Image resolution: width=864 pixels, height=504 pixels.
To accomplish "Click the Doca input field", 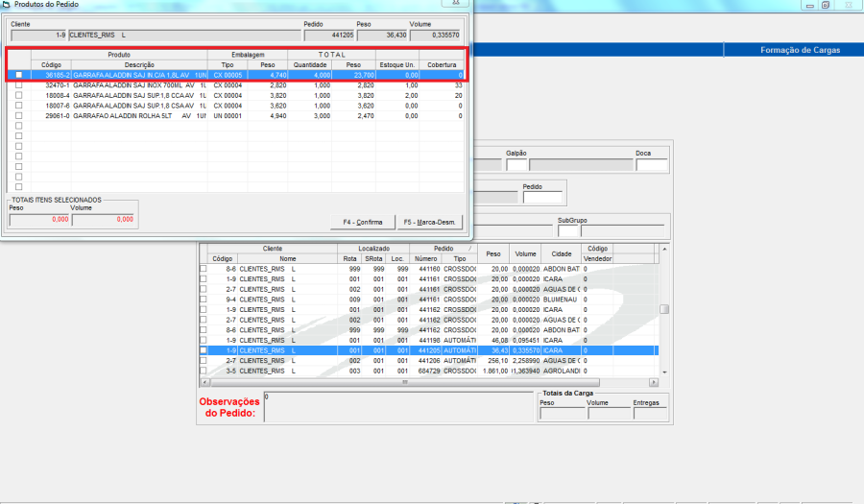I will pyautogui.click(x=651, y=165).
